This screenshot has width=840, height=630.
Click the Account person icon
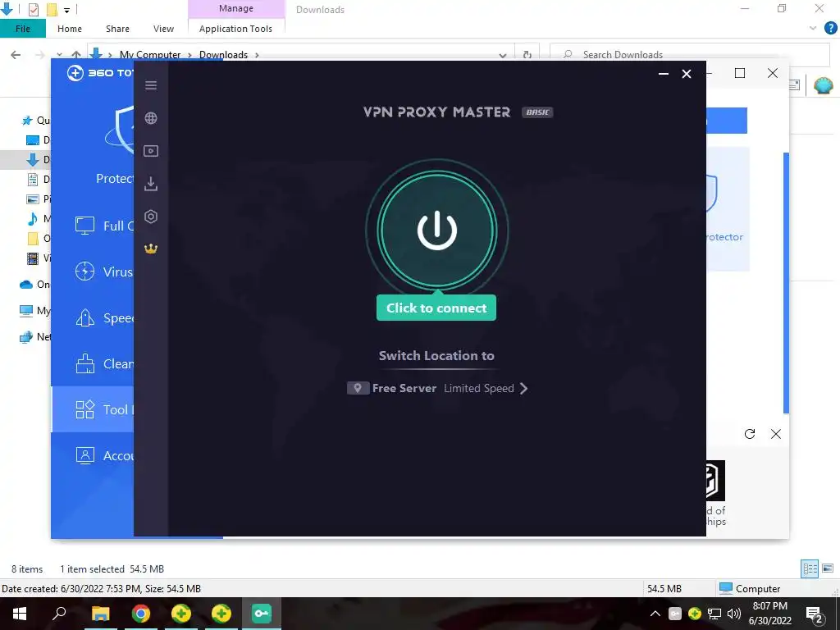(x=84, y=455)
